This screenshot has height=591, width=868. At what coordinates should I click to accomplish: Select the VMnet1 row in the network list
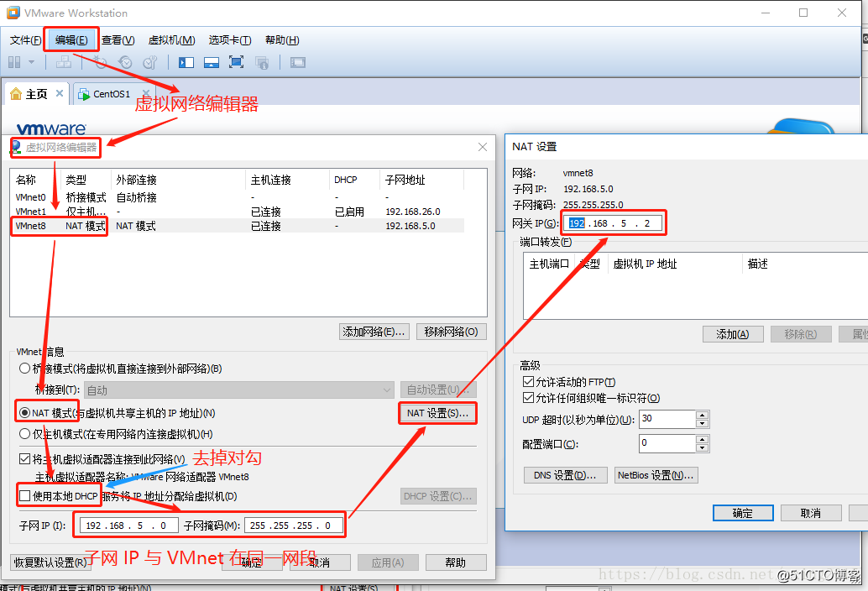pos(238,212)
